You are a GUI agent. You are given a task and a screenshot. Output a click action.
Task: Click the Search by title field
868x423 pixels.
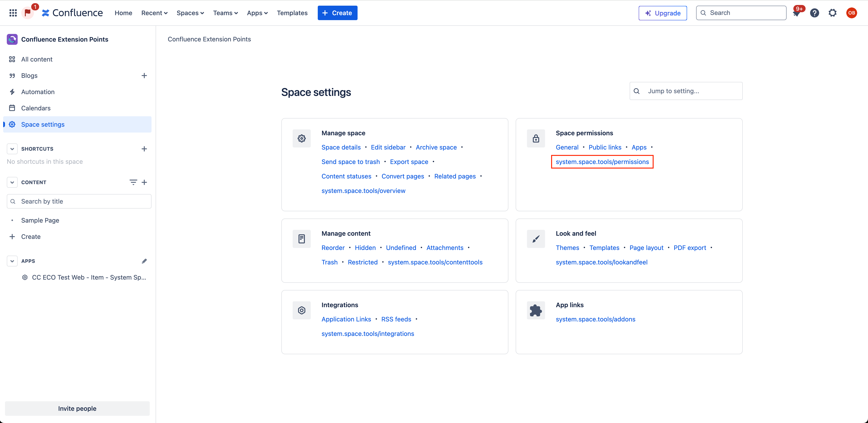79,201
